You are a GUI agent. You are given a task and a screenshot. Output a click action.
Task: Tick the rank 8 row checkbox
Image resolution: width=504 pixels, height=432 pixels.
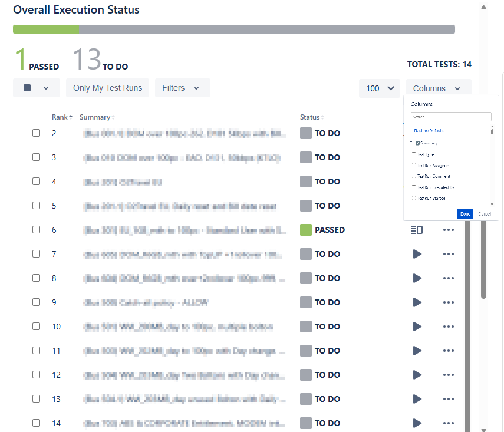[37, 278]
